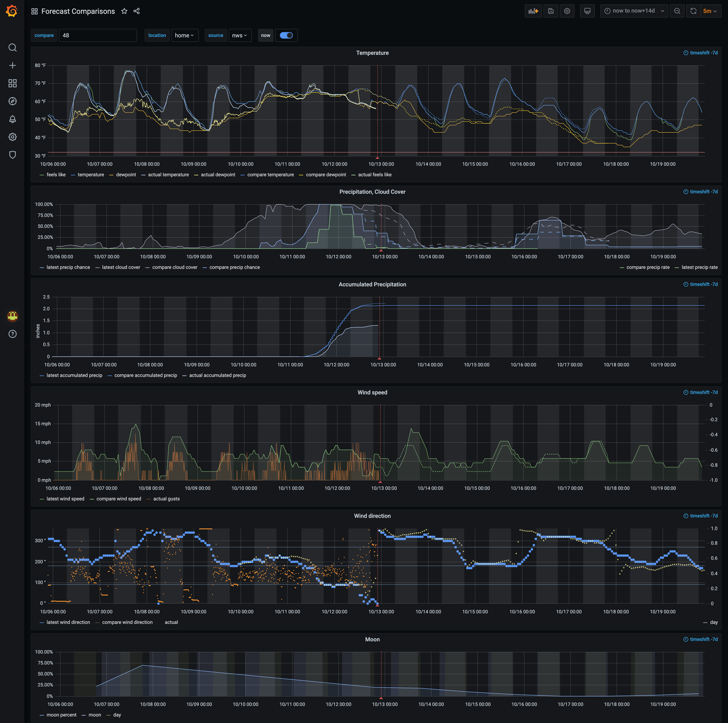The image size is (728, 723).
Task: Click the Add panel toolbar icon
Action: pyautogui.click(x=533, y=11)
